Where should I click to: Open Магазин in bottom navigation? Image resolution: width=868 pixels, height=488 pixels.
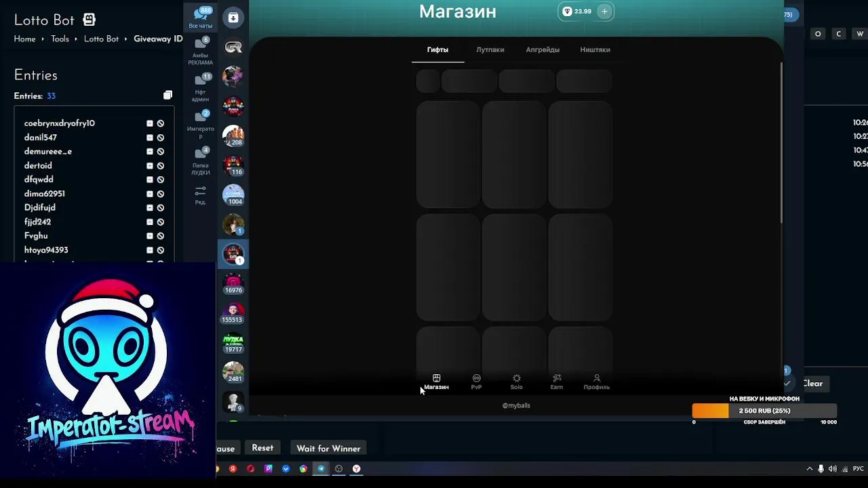[436, 382]
